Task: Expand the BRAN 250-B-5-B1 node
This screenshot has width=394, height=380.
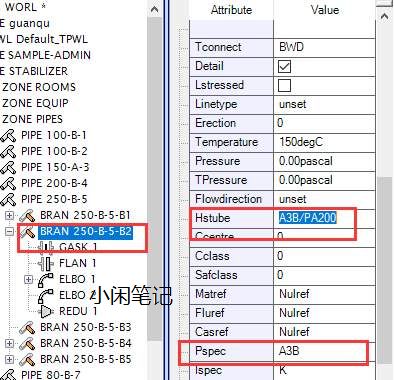Action: coord(10,215)
